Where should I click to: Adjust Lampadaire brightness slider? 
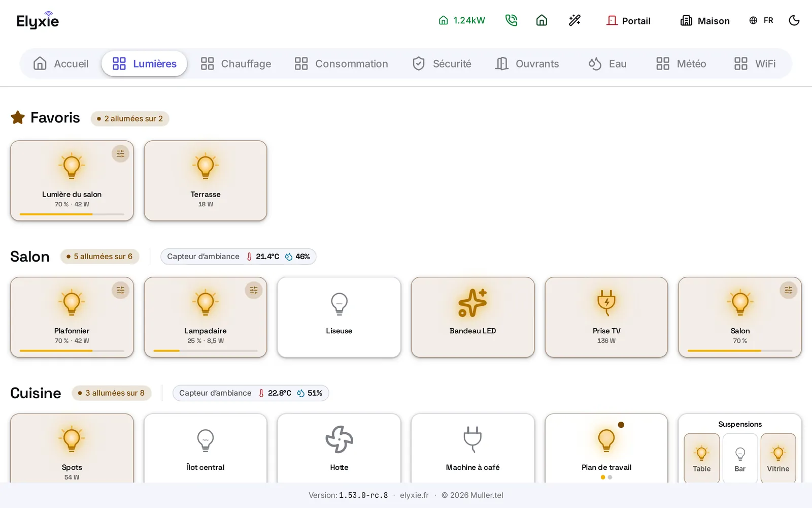[x=206, y=351]
